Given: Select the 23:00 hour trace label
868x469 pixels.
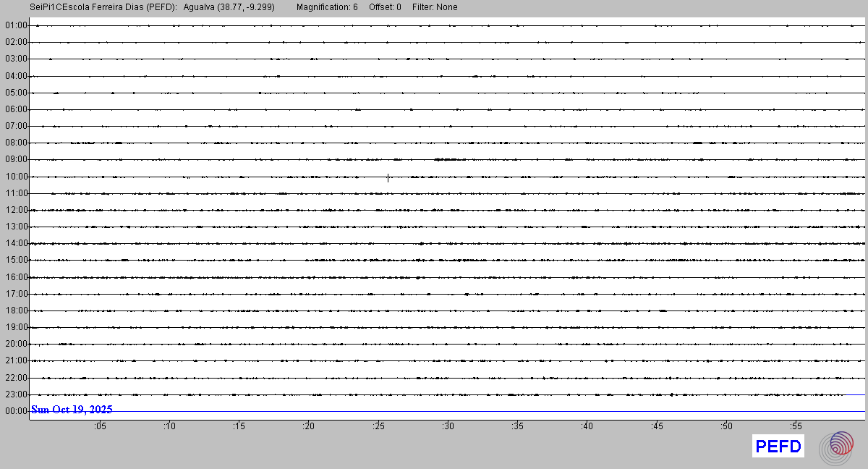Looking at the screenshot, I should pos(16,394).
